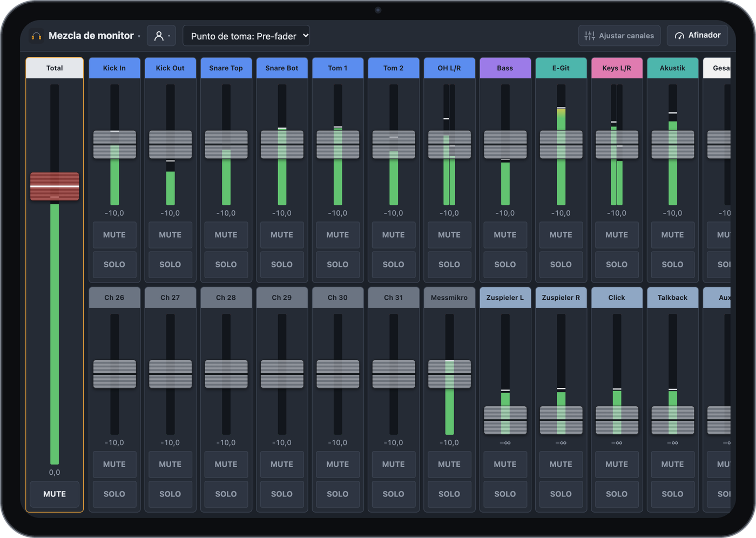Mute the Messmikro channel

point(449,464)
